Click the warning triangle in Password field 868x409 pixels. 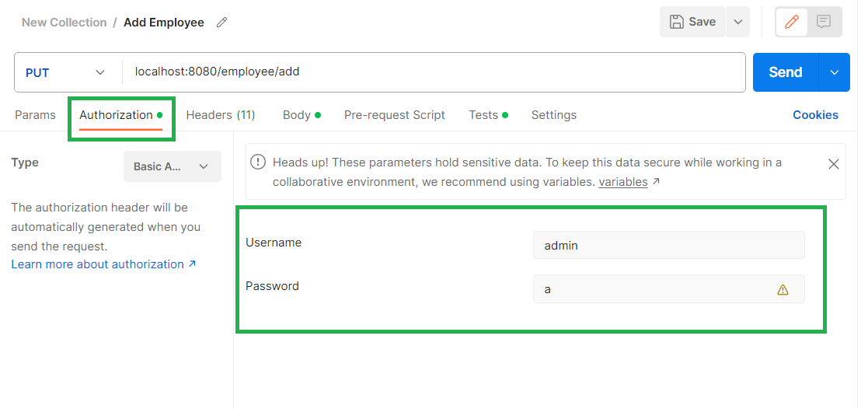coord(783,289)
